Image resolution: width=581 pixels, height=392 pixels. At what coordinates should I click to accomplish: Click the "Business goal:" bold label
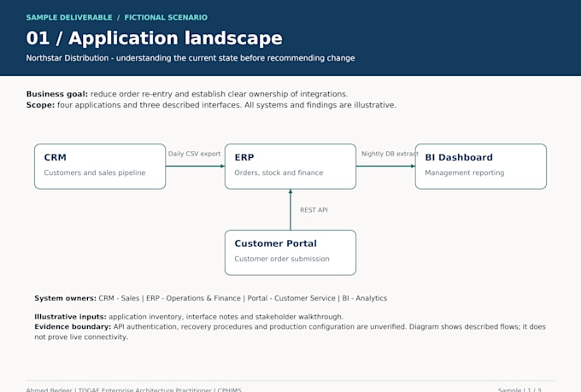[57, 94]
